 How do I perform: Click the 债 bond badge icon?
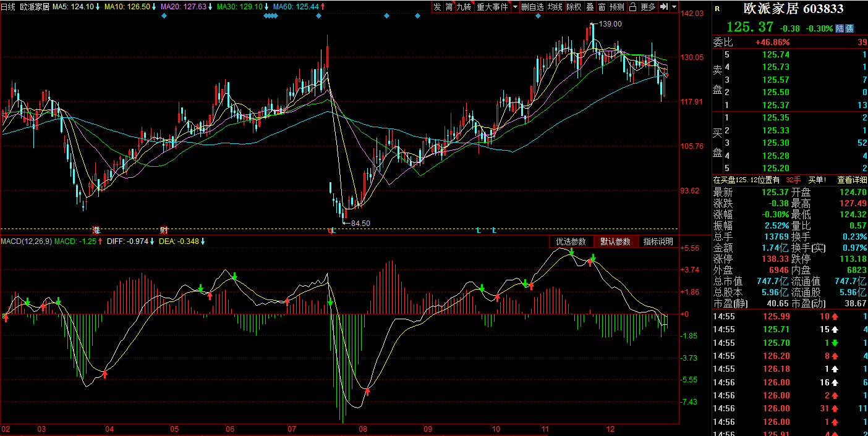849,28
